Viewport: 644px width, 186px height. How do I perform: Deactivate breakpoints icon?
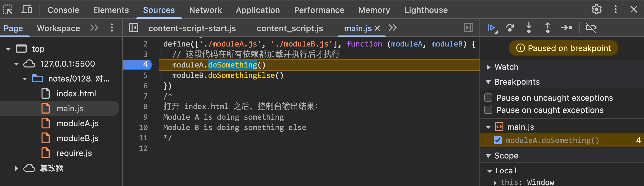[x=591, y=28]
